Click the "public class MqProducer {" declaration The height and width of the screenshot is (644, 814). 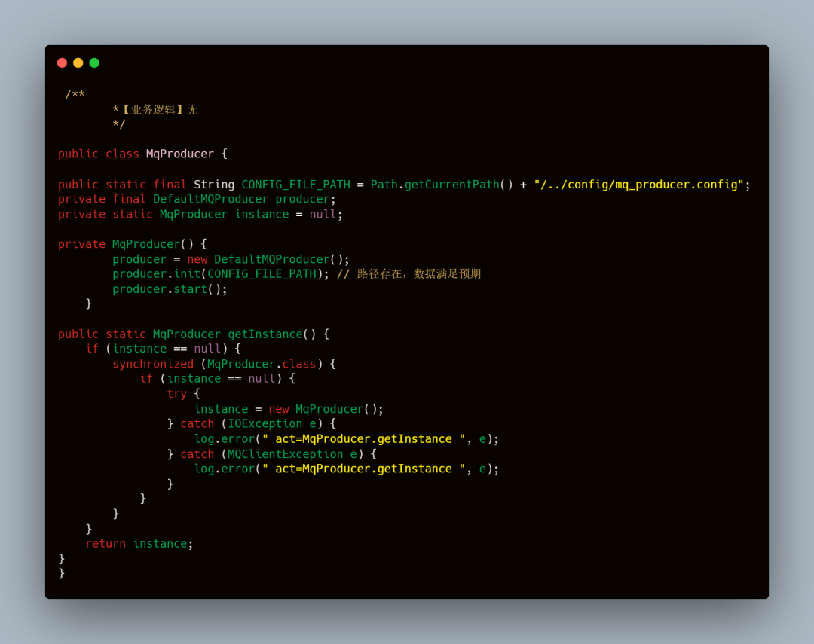click(142, 154)
